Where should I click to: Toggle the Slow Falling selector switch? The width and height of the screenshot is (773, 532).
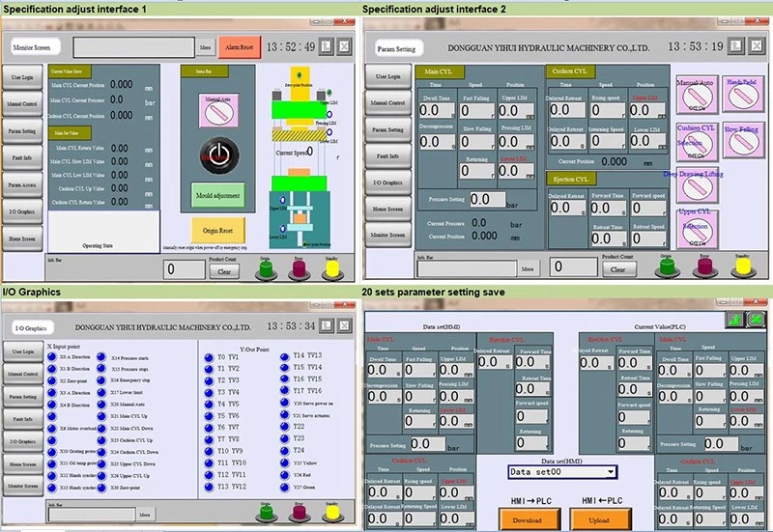pos(743,141)
